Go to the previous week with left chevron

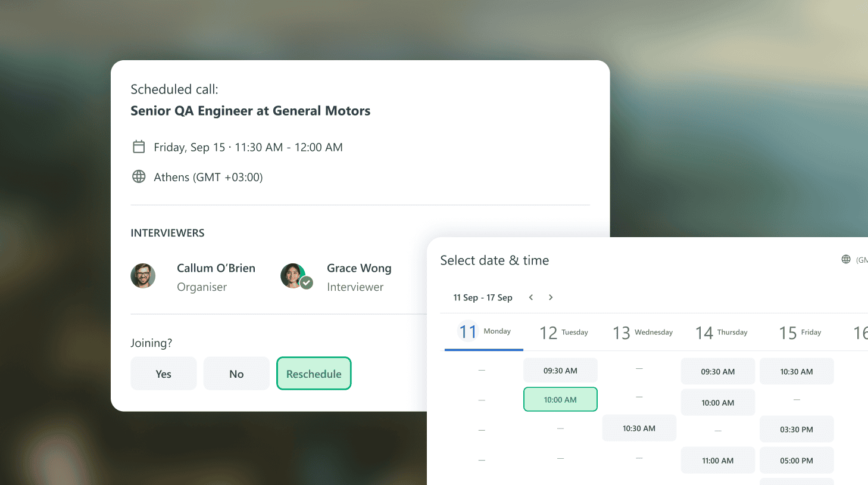pos(531,297)
